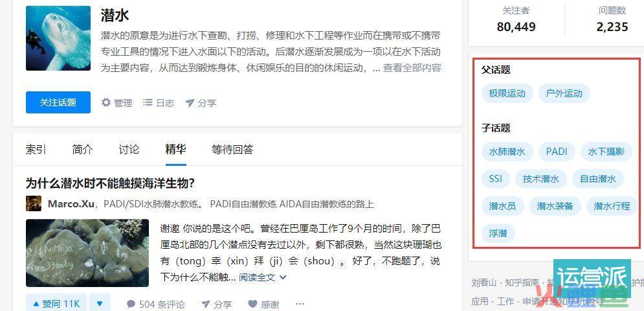Click the 感谢 heart icon on the answer
Image resolution: width=644 pixels, height=311 pixels.
click(x=253, y=304)
